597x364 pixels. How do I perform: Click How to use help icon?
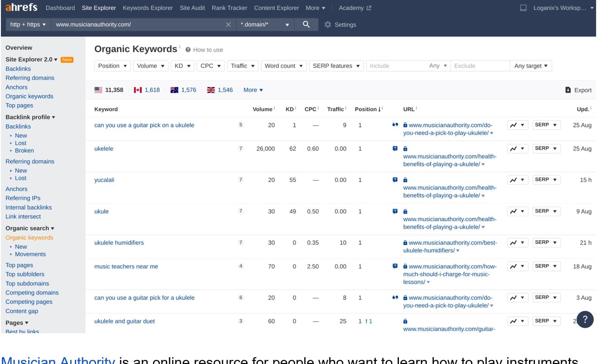188,50
